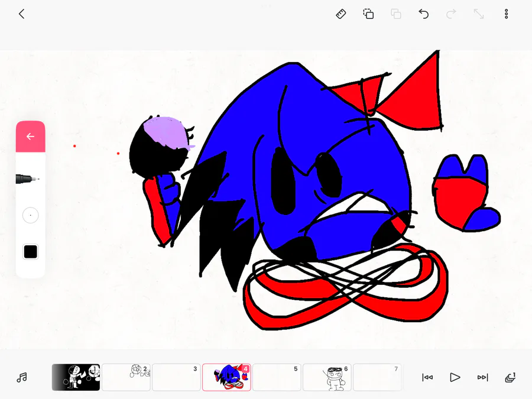Open the layers panel icon
Screen dimensions: 532x399
pyautogui.click(x=510, y=377)
